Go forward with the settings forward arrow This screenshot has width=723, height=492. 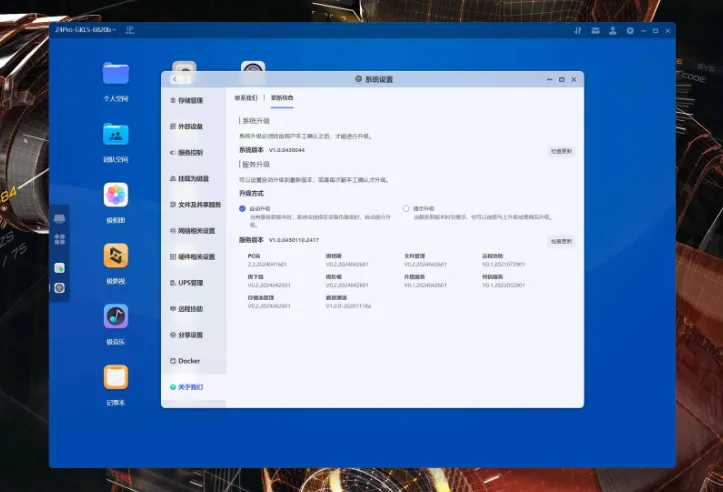pyautogui.click(x=186, y=79)
